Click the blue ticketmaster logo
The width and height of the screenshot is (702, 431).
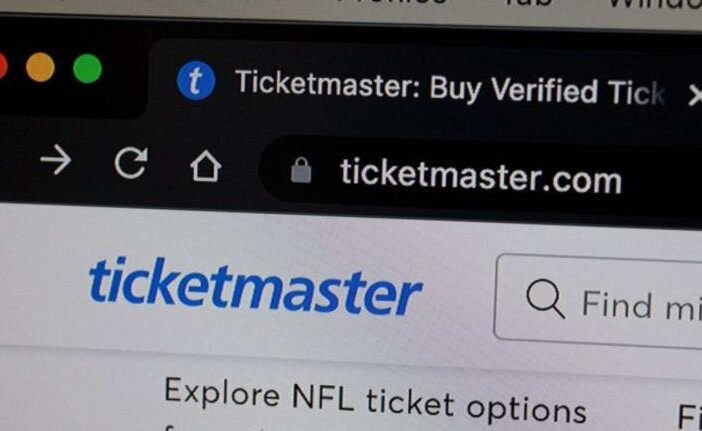255,286
